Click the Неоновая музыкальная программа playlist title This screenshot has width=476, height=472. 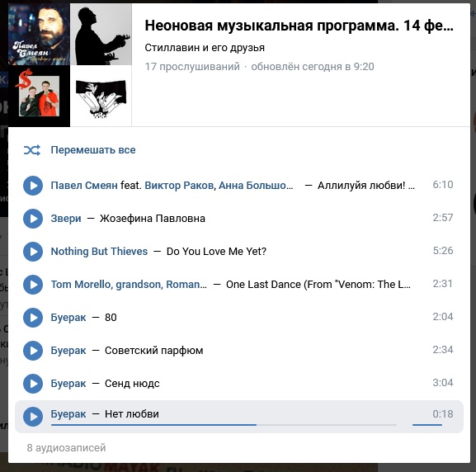pyautogui.click(x=299, y=26)
